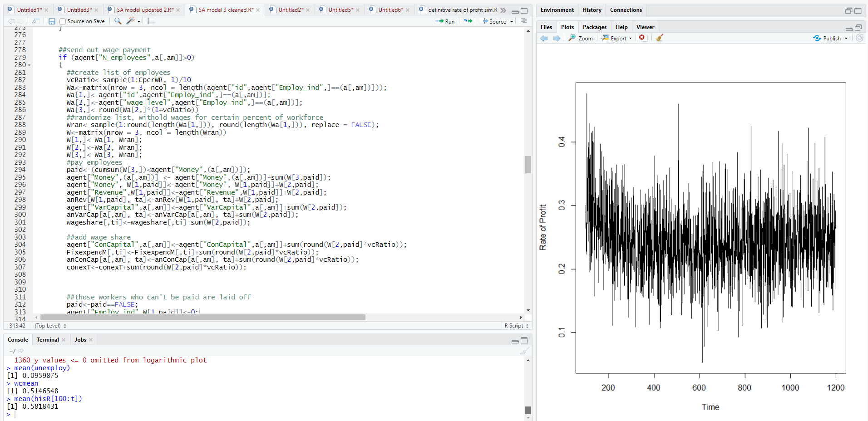Zoom the plot in new window
This screenshot has width=868, height=421.
click(x=581, y=38)
